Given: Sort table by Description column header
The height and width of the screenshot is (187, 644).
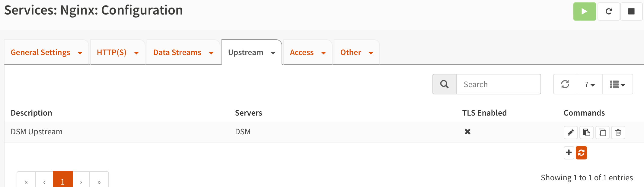Looking at the screenshot, I should click(31, 113).
